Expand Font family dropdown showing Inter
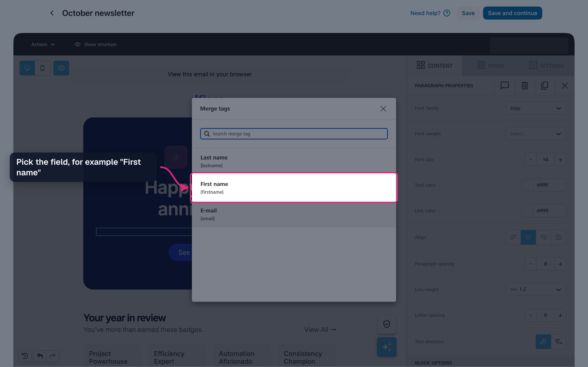Viewport: 588px width, 367px height. (x=536, y=108)
